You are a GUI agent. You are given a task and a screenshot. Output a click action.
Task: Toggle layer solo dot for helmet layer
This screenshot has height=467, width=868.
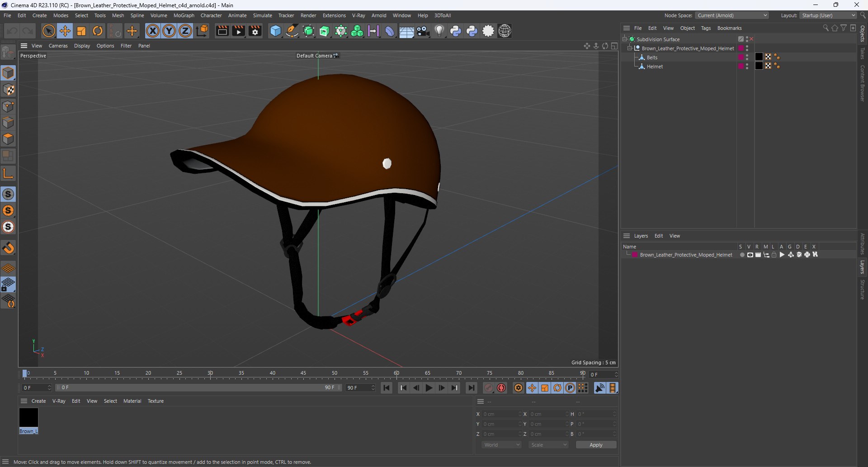pyautogui.click(x=742, y=255)
